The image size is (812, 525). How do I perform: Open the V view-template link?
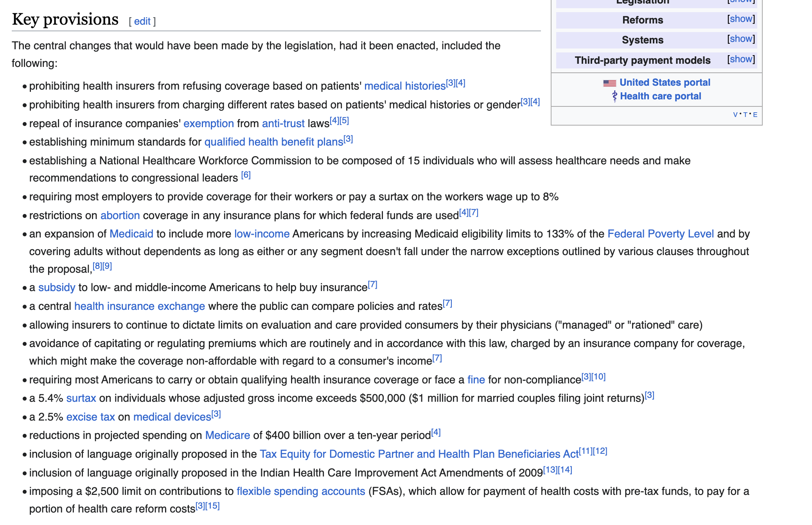(735, 115)
